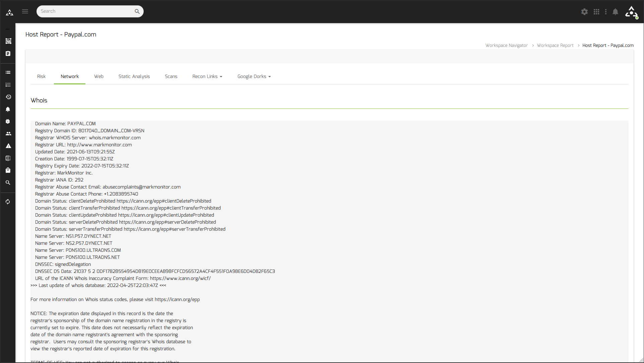
Task: Toggle the hamburger menu icon
Action: tap(25, 11)
